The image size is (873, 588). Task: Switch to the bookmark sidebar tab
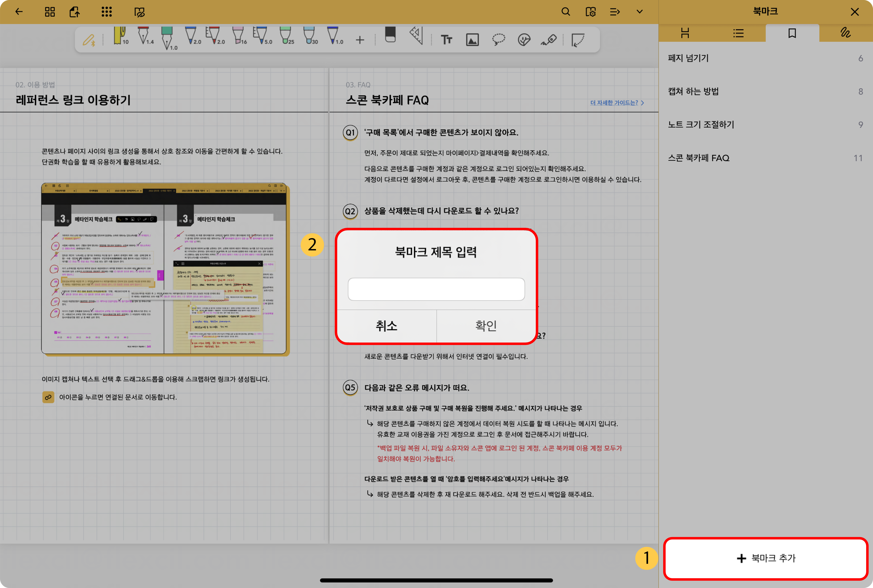click(792, 33)
